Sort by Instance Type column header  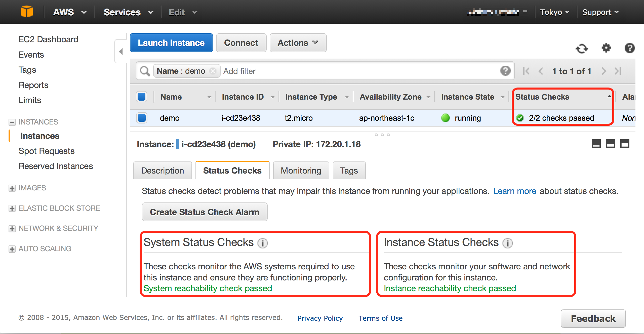click(316, 97)
